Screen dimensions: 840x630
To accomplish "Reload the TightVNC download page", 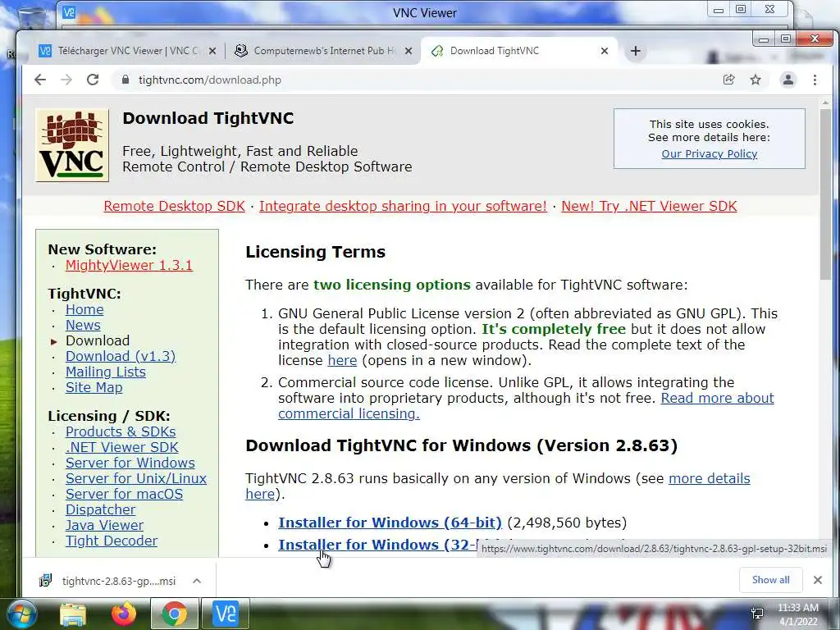I will pyautogui.click(x=93, y=80).
